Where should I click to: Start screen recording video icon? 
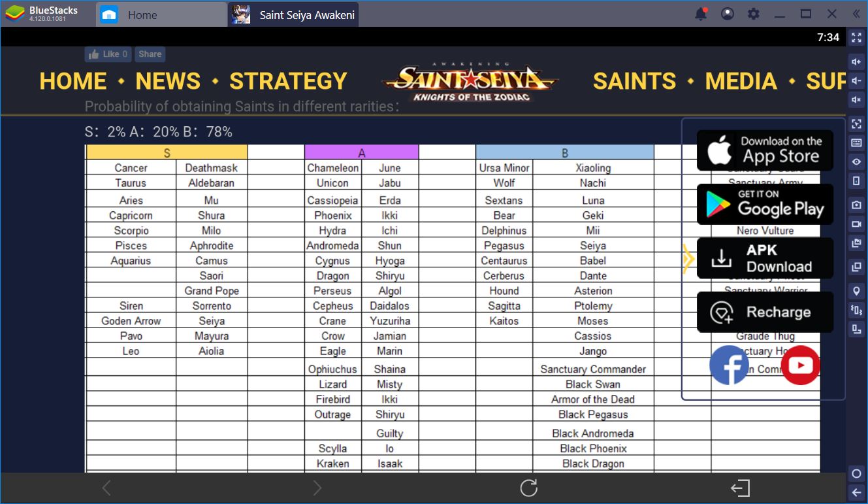(856, 224)
